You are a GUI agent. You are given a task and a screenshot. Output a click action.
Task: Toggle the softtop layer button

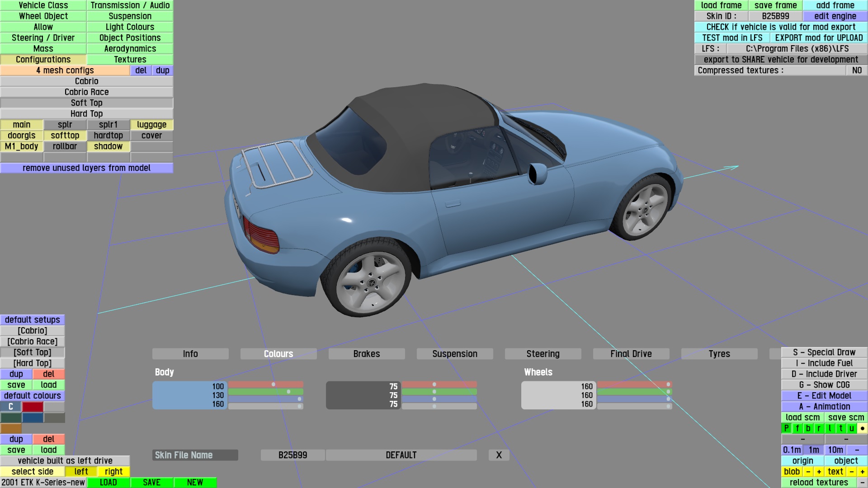(x=65, y=136)
